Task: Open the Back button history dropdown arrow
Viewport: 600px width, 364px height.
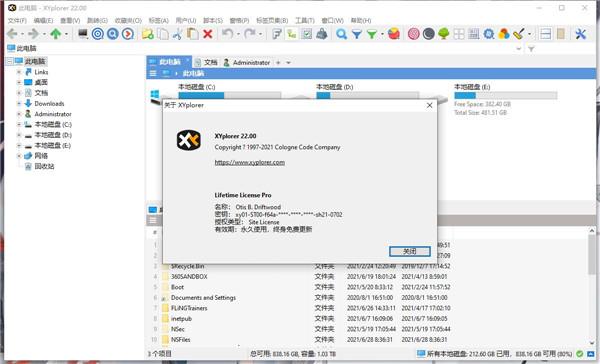Action: pos(22,34)
